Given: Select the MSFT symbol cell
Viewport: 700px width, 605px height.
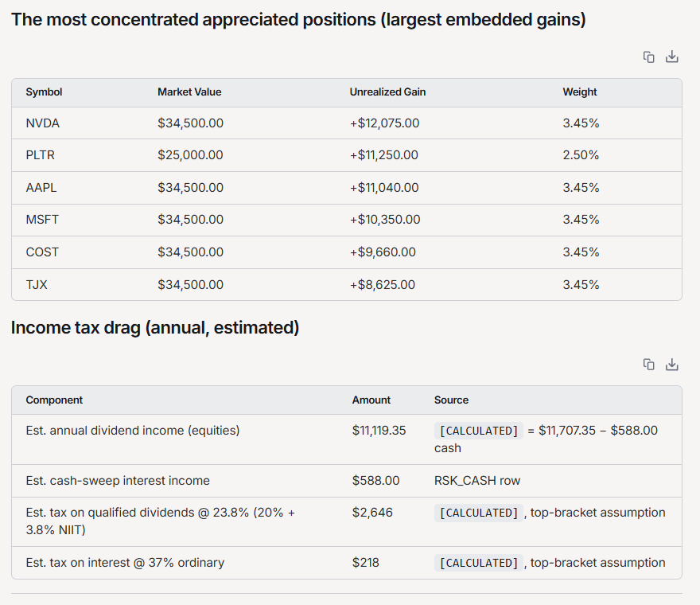Looking at the screenshot, I should [x=42, y=220].
